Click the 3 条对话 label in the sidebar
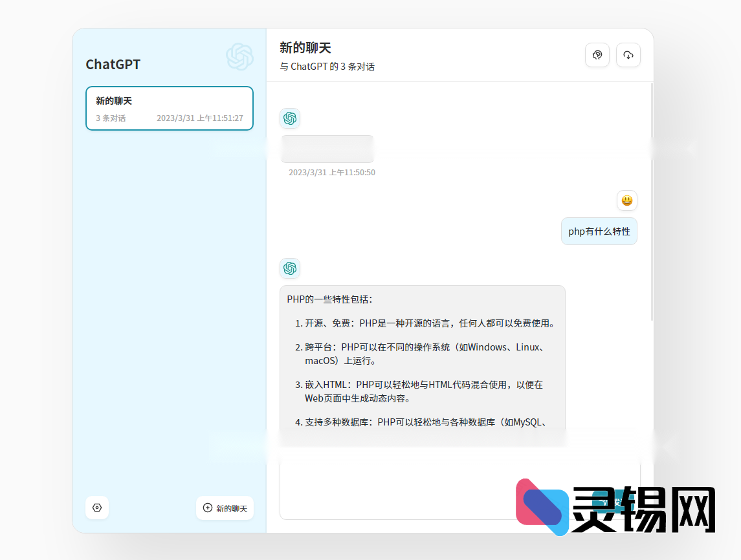The height and width of the screenshot is (560, 741). [x=111, y=118]
